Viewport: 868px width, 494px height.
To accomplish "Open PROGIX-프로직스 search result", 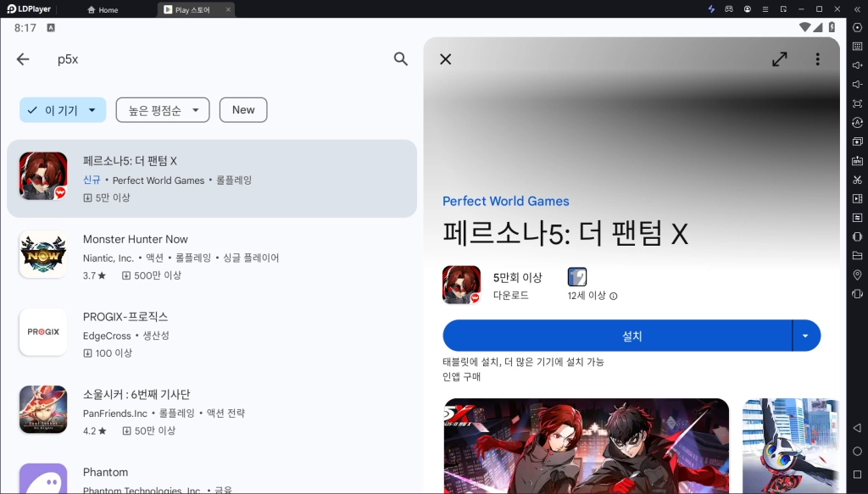I will click(x=211, y=334).
